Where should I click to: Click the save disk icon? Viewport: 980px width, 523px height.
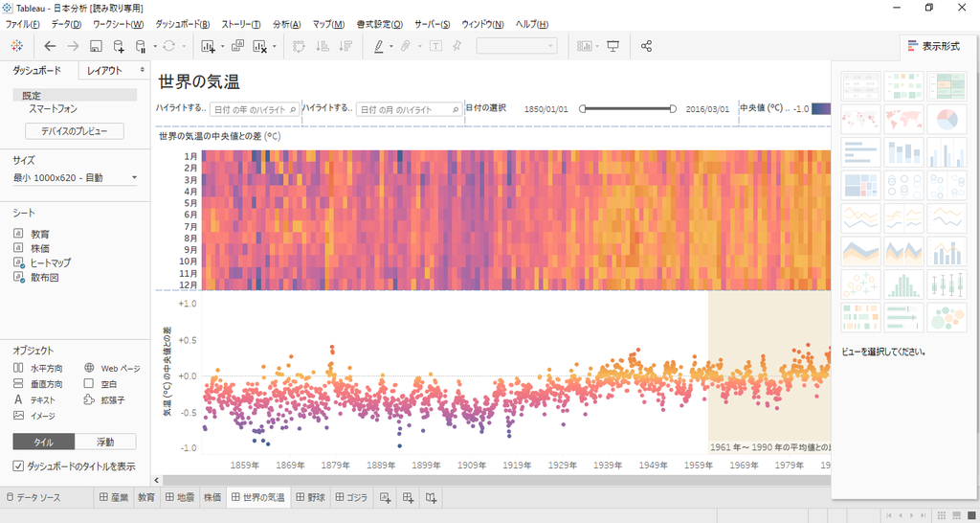click(97, 46)
